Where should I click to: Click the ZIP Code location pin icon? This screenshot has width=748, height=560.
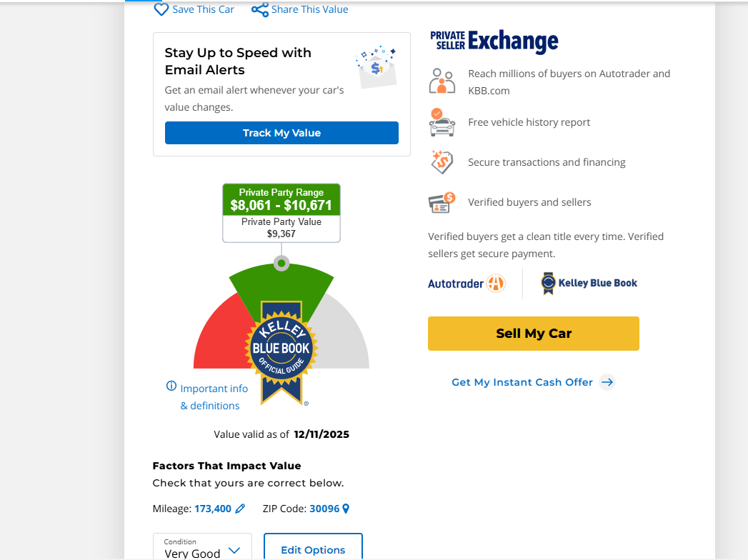tap(346, 509)
